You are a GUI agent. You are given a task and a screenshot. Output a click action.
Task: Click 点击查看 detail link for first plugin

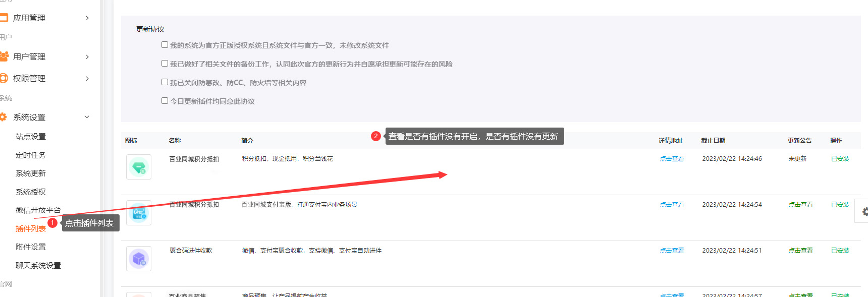672,159
